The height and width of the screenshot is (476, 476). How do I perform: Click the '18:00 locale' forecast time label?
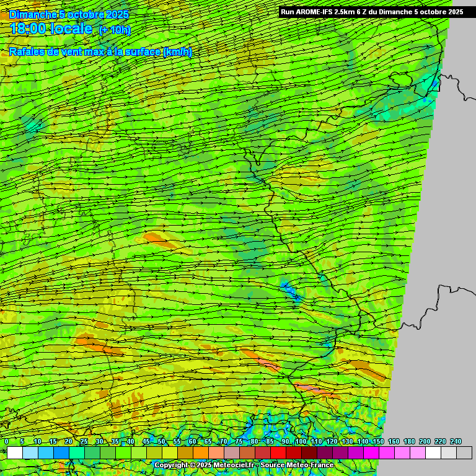coord(51,29)
